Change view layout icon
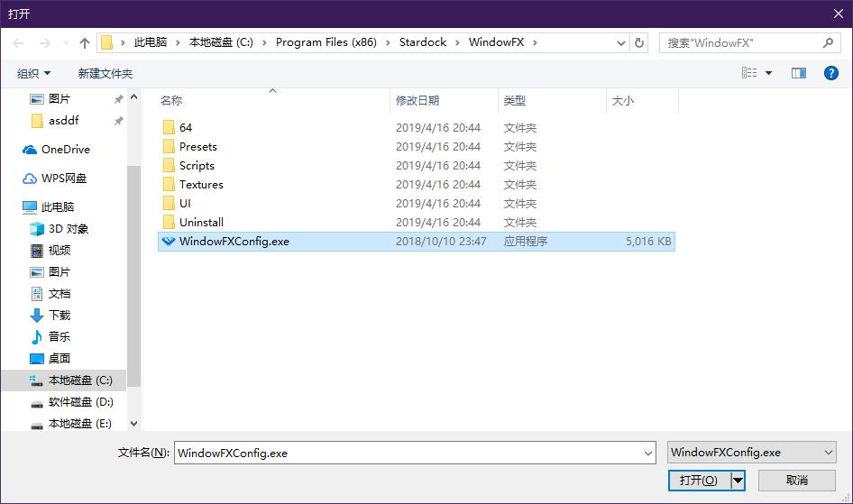Viewport: 853px width, 504px height. coord(749,73)
